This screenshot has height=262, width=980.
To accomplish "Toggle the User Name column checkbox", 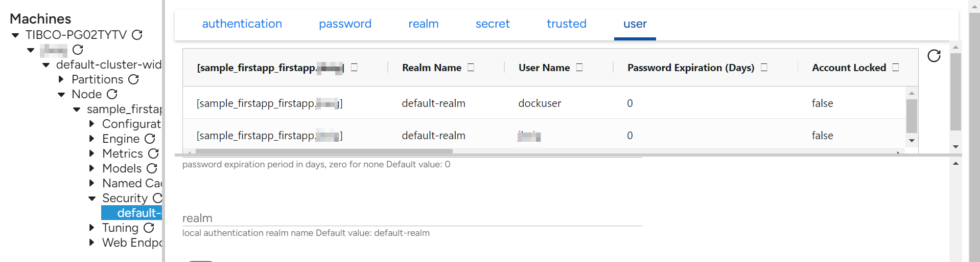I will (579, 68).
